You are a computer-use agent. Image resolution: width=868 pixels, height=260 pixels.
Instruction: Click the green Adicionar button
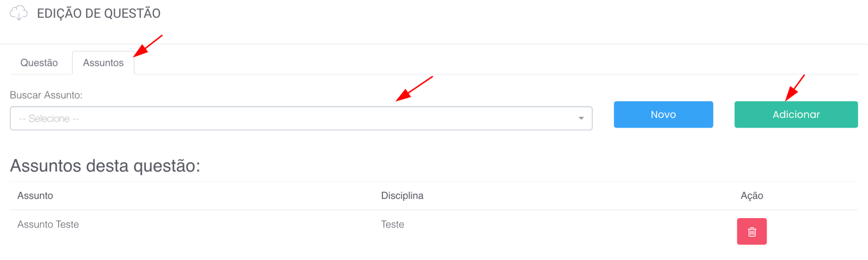coord(796,114)
